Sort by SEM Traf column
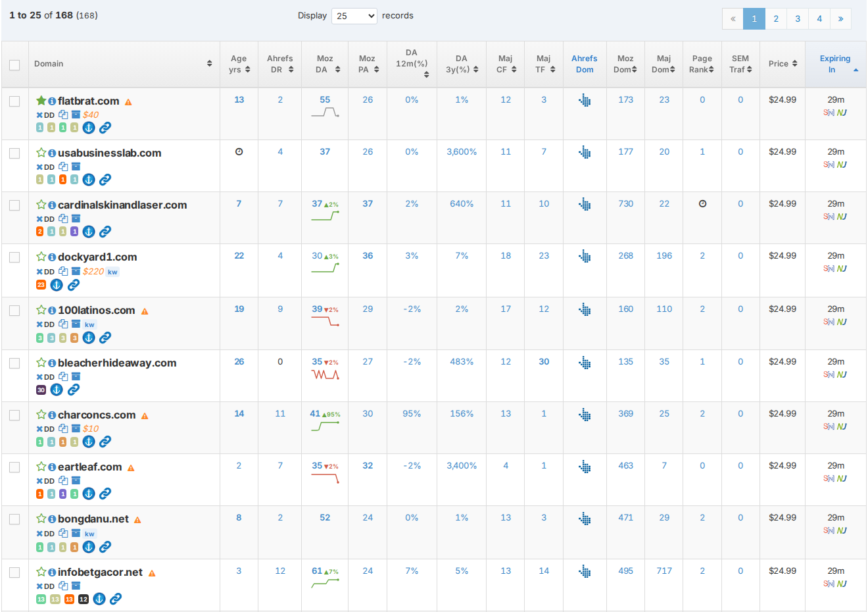 (x=740, y=64)
